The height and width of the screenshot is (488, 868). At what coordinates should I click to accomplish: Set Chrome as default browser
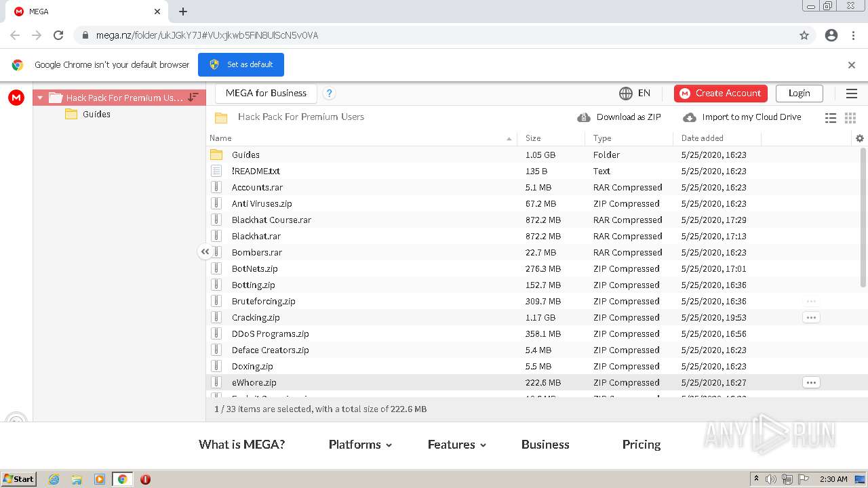[241, 64]
